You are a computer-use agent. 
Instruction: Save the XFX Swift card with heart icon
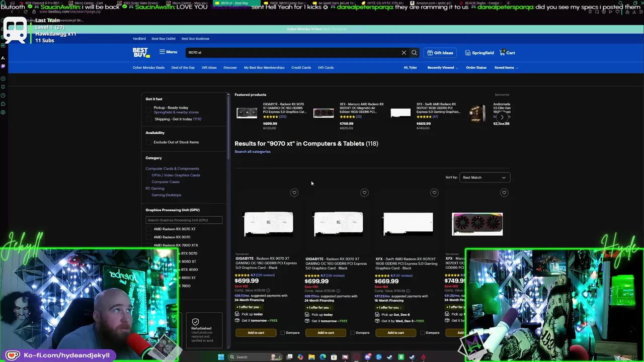tap(434, 193)
